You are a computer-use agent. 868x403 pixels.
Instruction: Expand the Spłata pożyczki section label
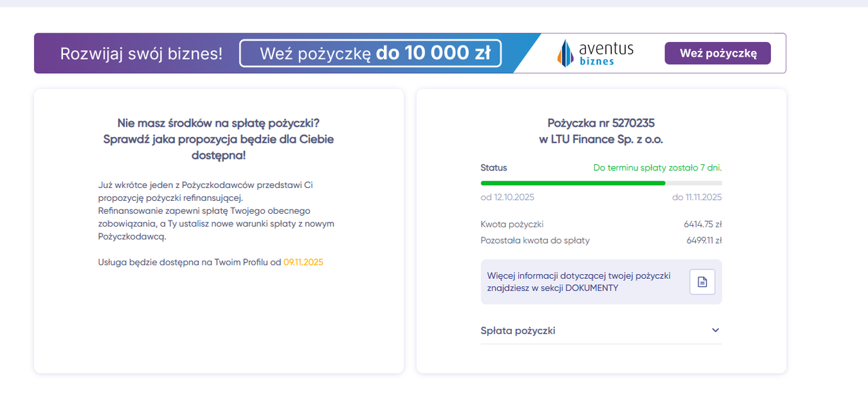point(518,330)
